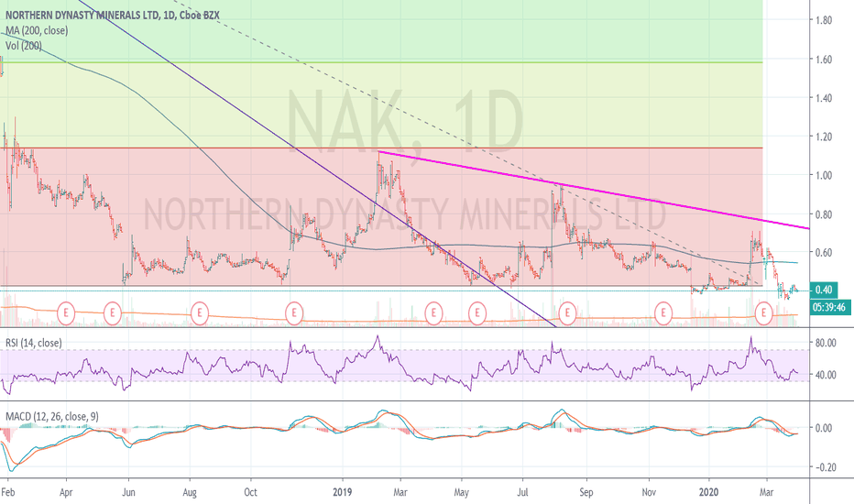
Task: Open the earnings marker at March 2020
Action: point(764,312)
